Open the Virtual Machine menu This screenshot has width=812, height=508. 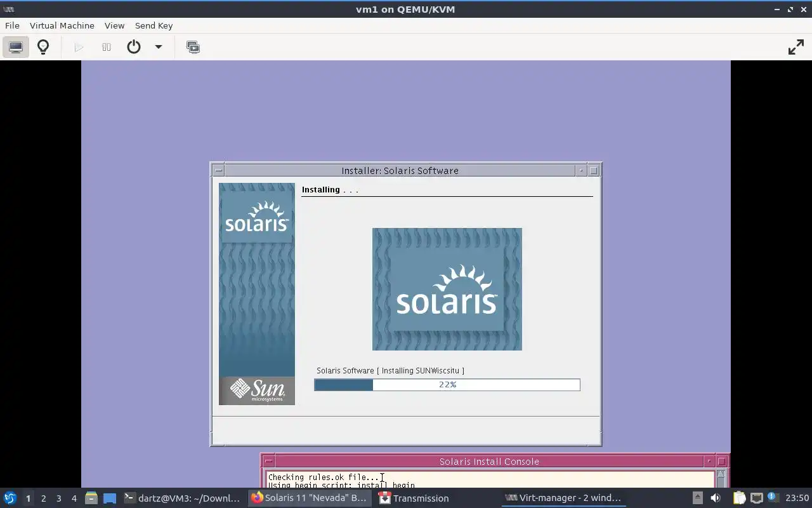[62, 25]
